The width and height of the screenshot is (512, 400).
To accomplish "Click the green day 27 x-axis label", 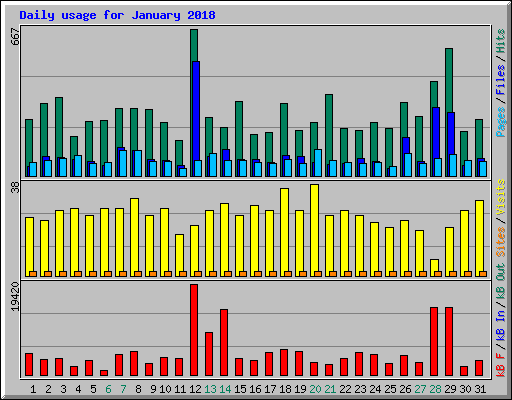I will pyautogui.click(x=420, y=389).
